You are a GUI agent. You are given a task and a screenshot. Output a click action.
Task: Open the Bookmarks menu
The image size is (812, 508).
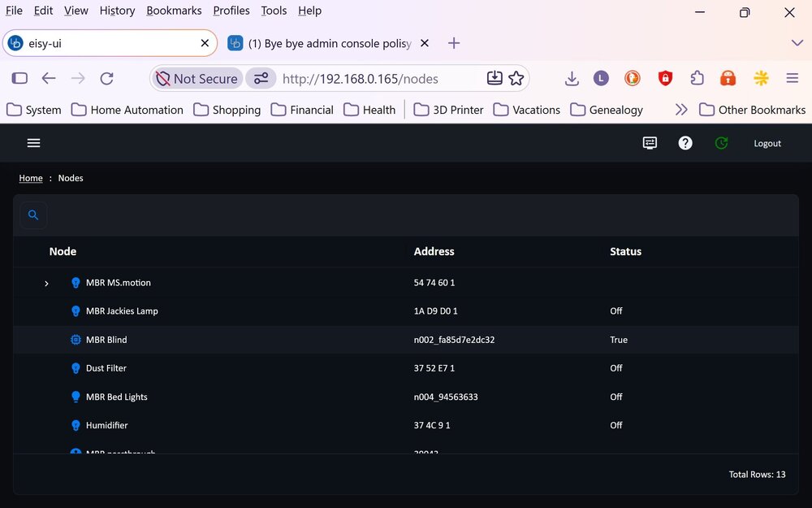pyautogui.click(x=174, y=11)
